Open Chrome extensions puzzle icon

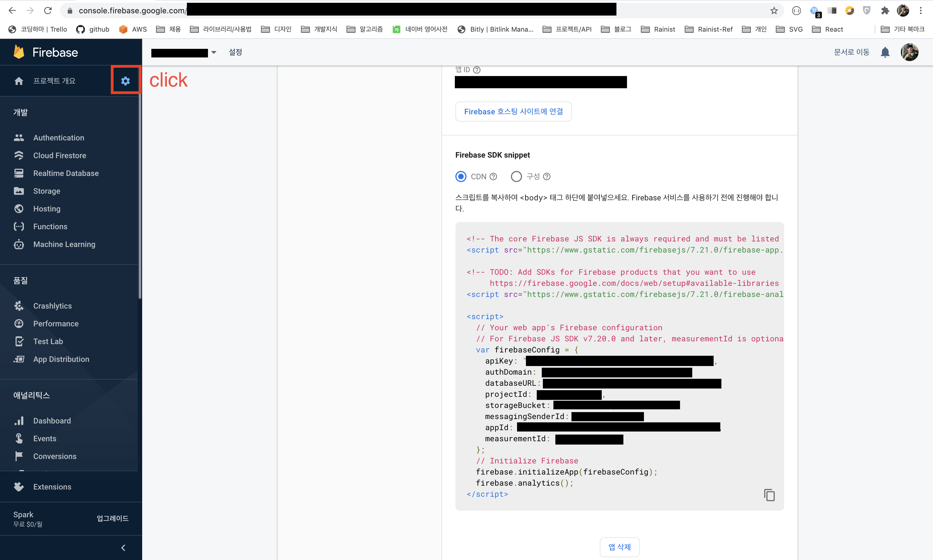pyautogui.click(x=885, y=11)
